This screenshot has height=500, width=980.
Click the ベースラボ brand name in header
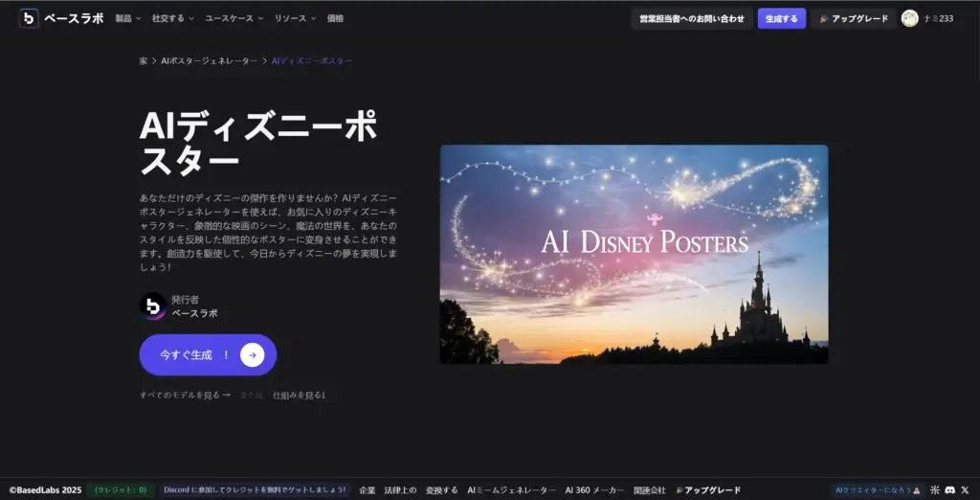pos(74,19)
